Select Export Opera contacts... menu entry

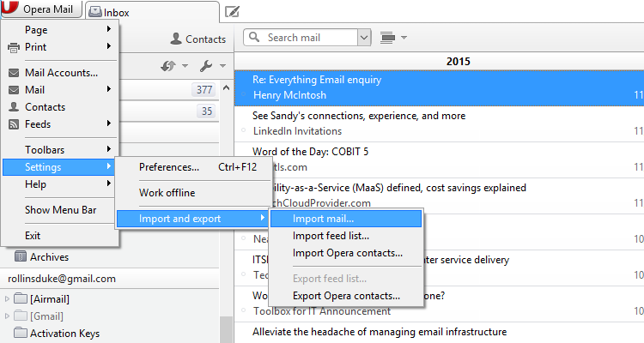tap(347, 296)
